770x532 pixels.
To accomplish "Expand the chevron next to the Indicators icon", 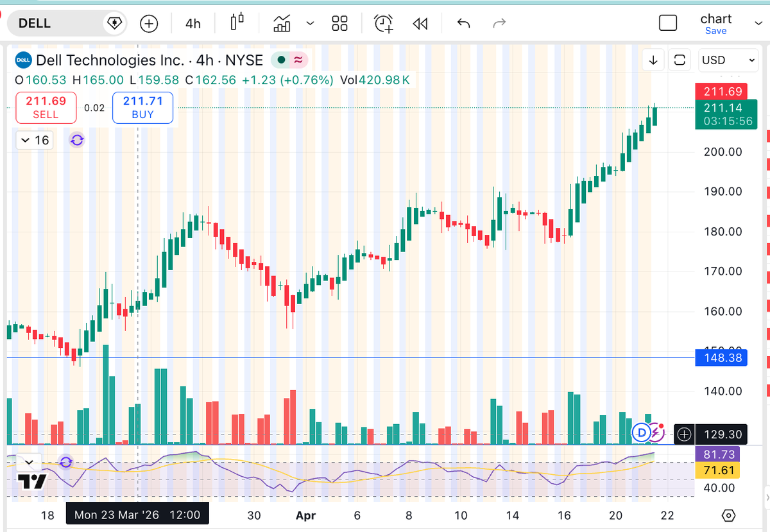I will coord(311,24).
